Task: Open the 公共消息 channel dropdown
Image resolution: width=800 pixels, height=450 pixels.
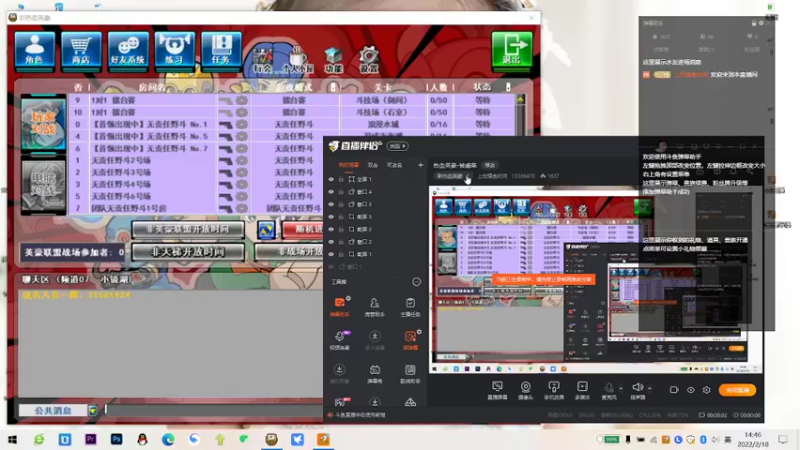Action: [x=92, y=410]
